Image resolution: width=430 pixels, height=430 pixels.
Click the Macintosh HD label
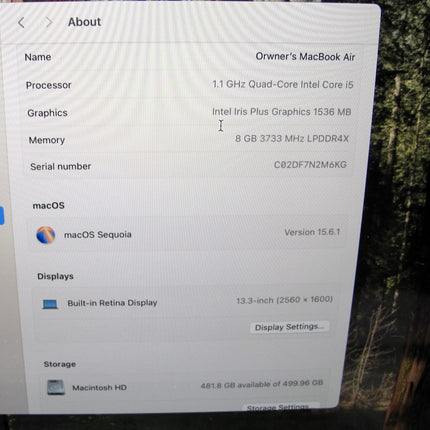point(99,388)
